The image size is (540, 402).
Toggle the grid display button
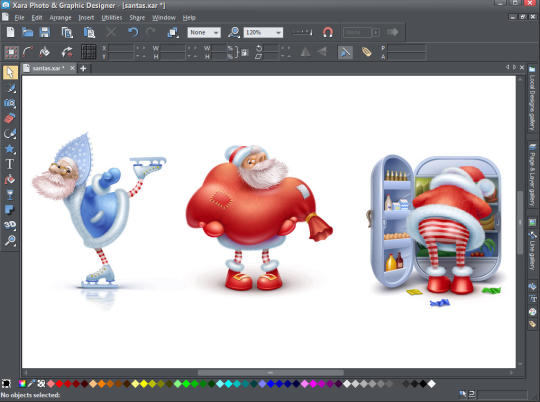89,52
